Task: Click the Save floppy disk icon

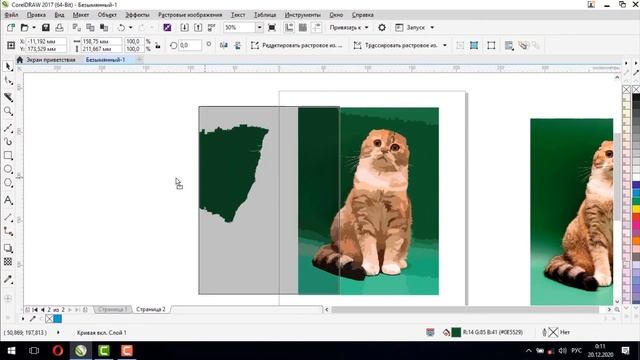Action: point(46,27)
